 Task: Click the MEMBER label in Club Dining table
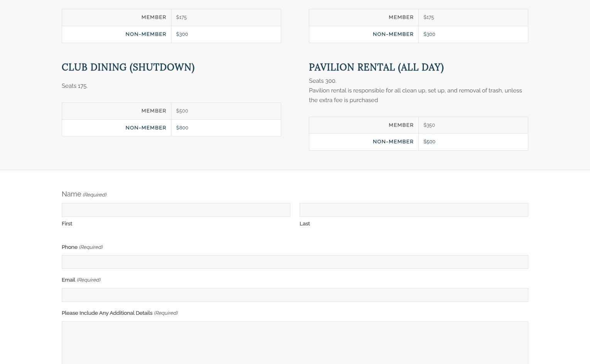[x=154, y=111]
